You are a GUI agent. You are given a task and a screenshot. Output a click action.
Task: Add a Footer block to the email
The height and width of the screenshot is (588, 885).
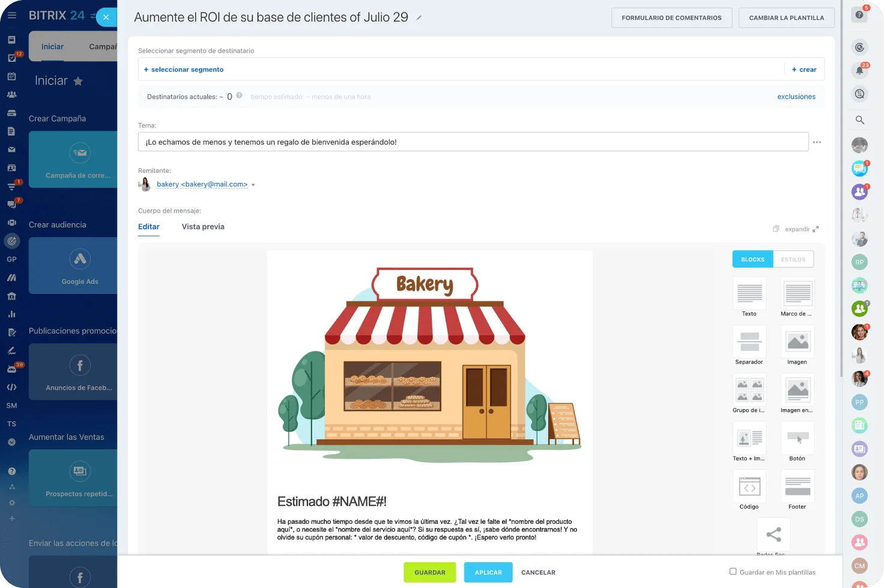coord(797,487)
